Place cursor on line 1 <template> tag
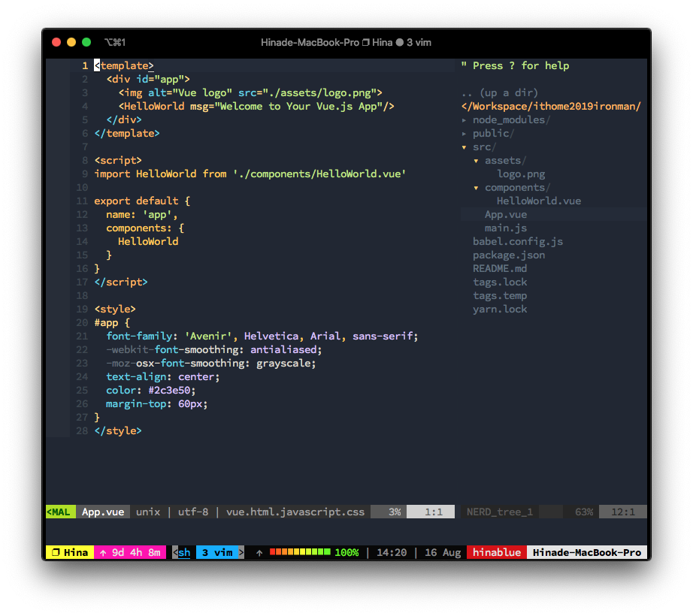693x616 pixels. (x=124, y=66)
